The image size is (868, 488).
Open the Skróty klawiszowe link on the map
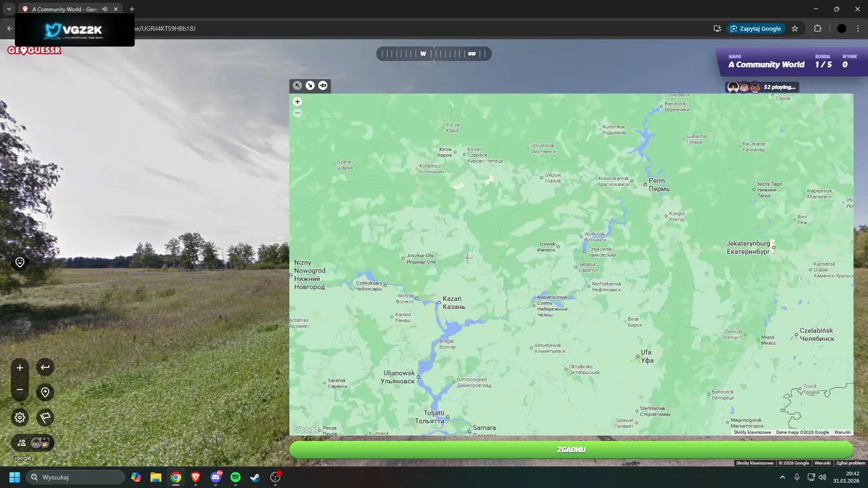[x=752, y=432]
